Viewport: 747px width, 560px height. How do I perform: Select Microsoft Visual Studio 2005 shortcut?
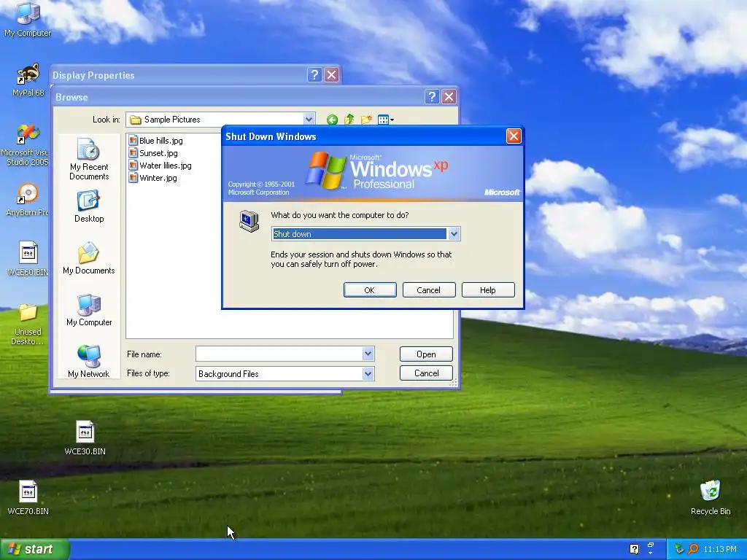26,144
